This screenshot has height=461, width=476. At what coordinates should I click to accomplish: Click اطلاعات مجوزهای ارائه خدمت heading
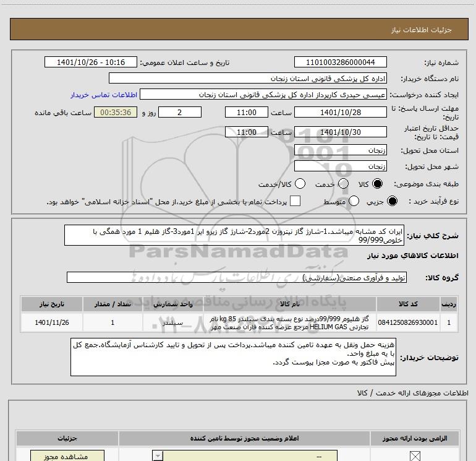[412, 393]
